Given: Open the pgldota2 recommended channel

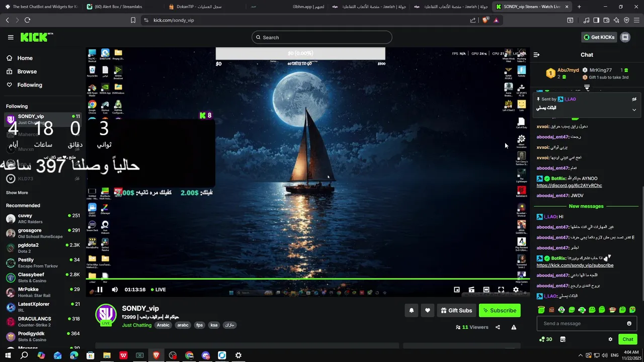Looking at the screenshot, I should [x=43, y=248].
